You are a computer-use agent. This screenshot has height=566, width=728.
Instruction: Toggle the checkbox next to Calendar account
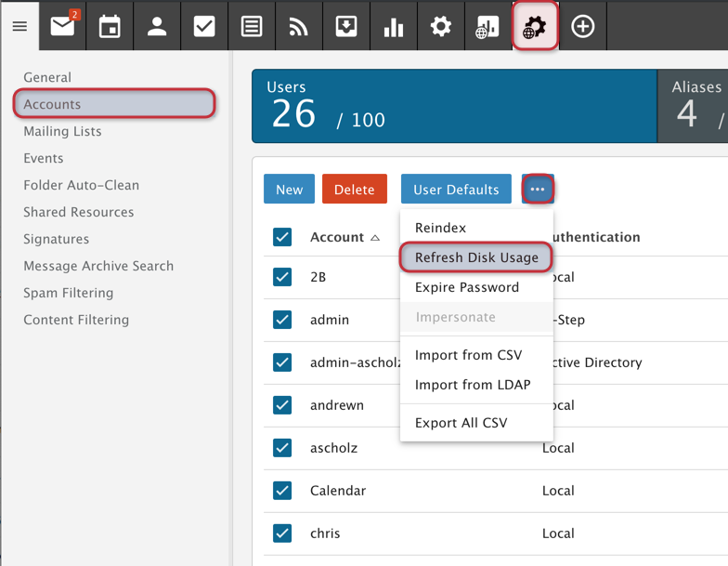282,491
